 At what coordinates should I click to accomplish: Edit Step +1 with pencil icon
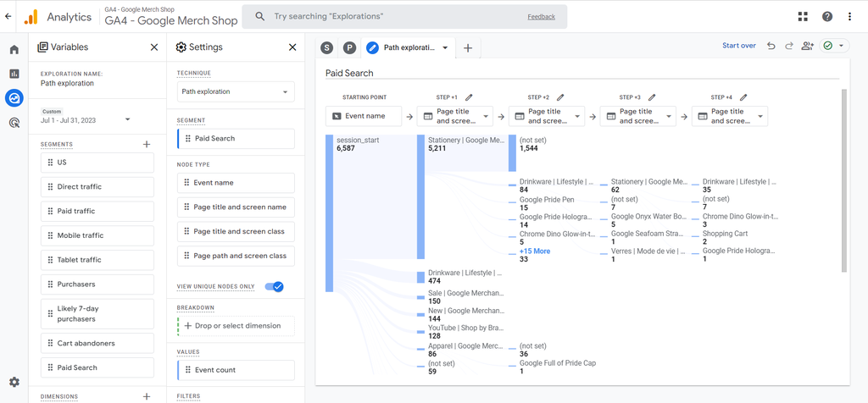[x=469, y=97]
